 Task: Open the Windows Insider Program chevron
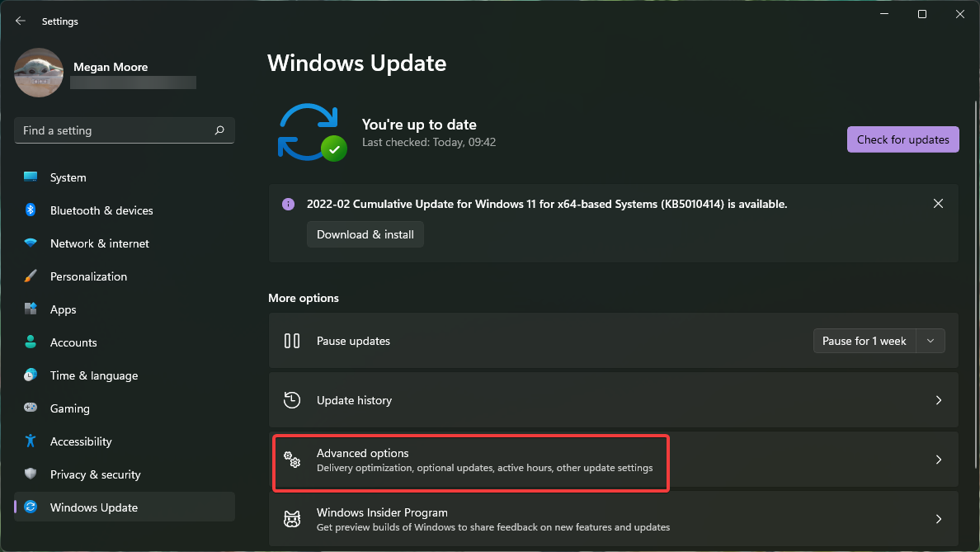(x=938, y=519)
